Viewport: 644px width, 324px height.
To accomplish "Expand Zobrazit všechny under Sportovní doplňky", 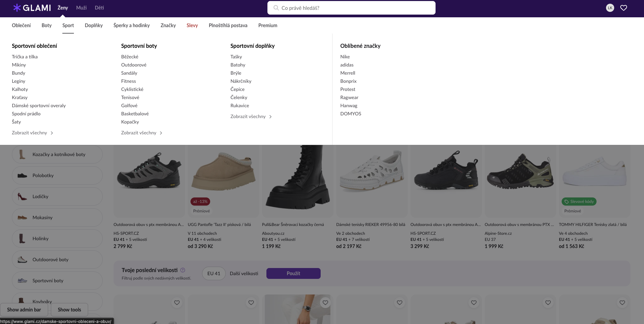I will [x=251, y=116].
